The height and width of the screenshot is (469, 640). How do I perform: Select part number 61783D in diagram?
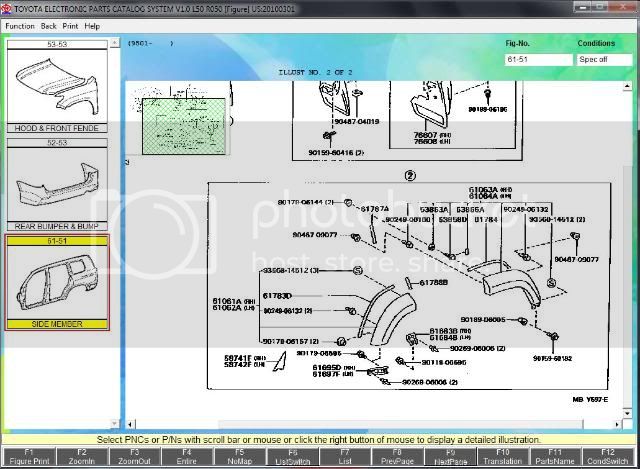[x=277, y=296]
